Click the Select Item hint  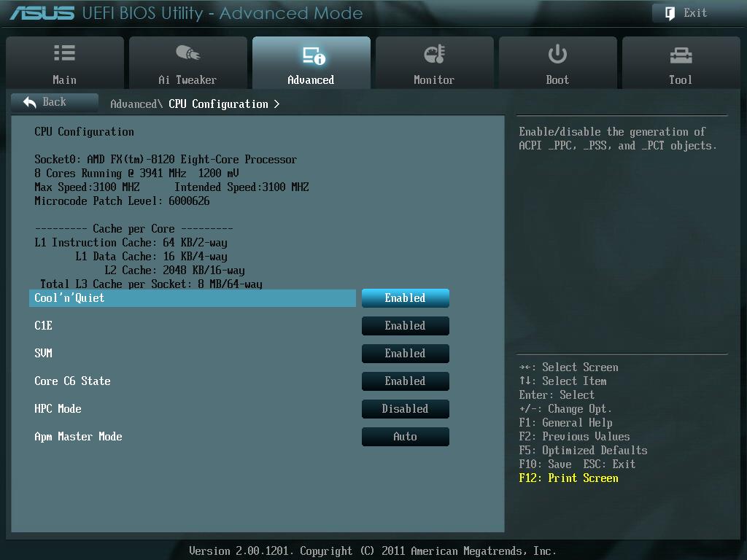pyautogui.click(x=562, y=381)
